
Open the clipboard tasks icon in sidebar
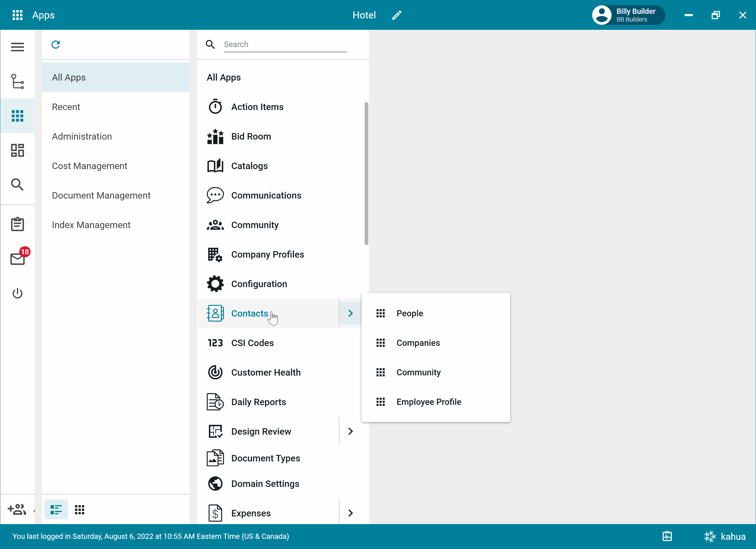click(x=17, y=224)
